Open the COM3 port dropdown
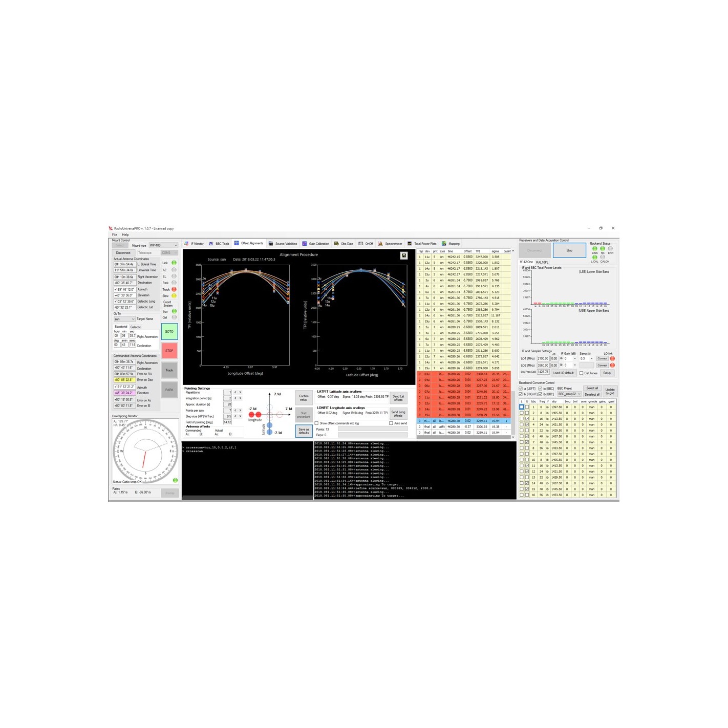728x728 pixels. tap(169, 253)
